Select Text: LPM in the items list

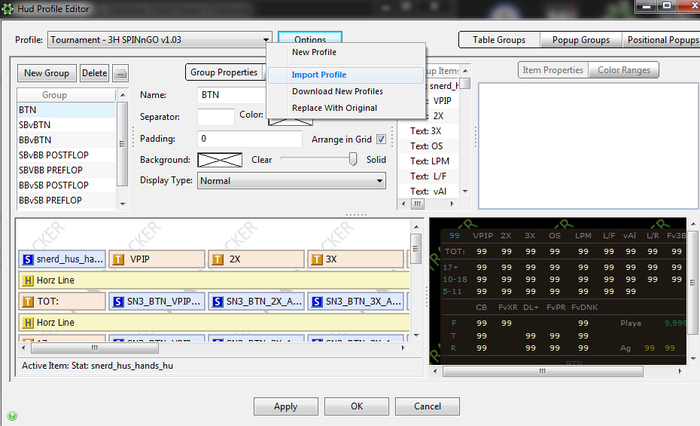[428, 161]
